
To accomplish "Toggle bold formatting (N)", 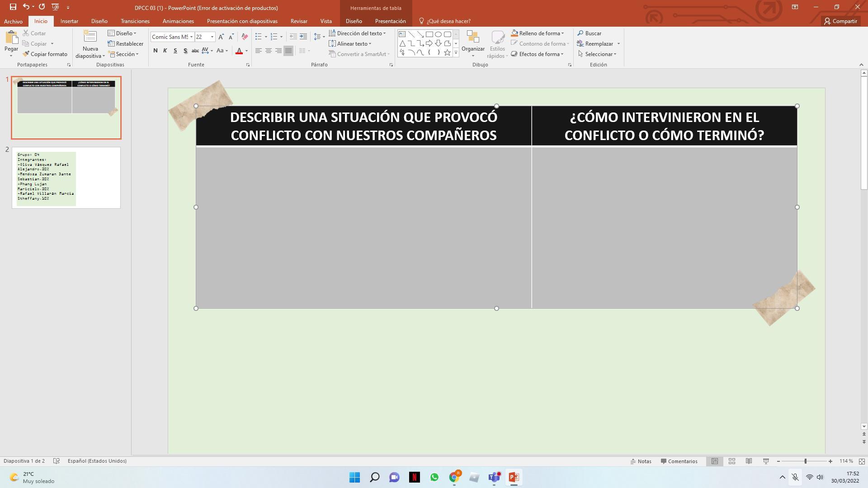I will click(x=156, y=51).
